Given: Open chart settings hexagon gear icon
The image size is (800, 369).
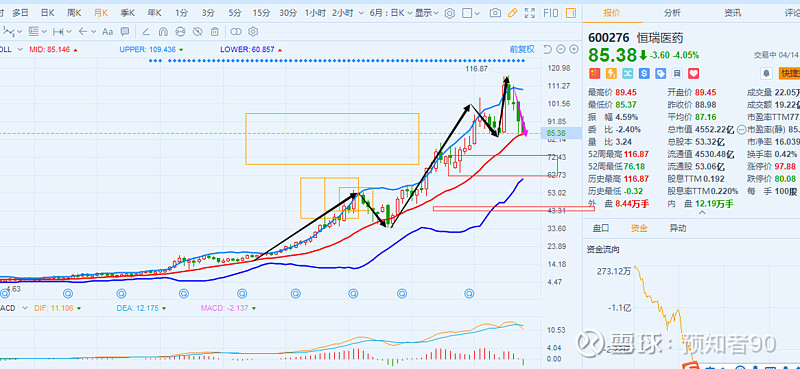Looking at the screenshot, I should coord(449,13).
